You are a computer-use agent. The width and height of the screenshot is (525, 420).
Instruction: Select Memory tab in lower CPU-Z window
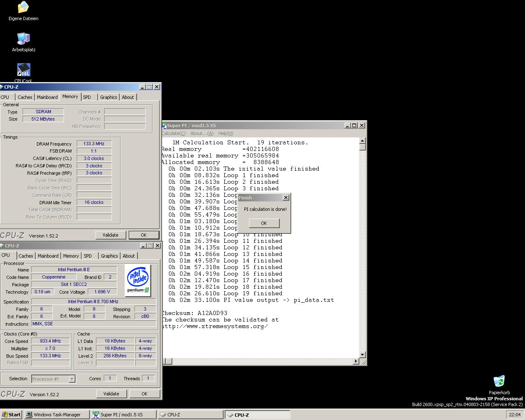pyautogui.click(x=71, y=256)
